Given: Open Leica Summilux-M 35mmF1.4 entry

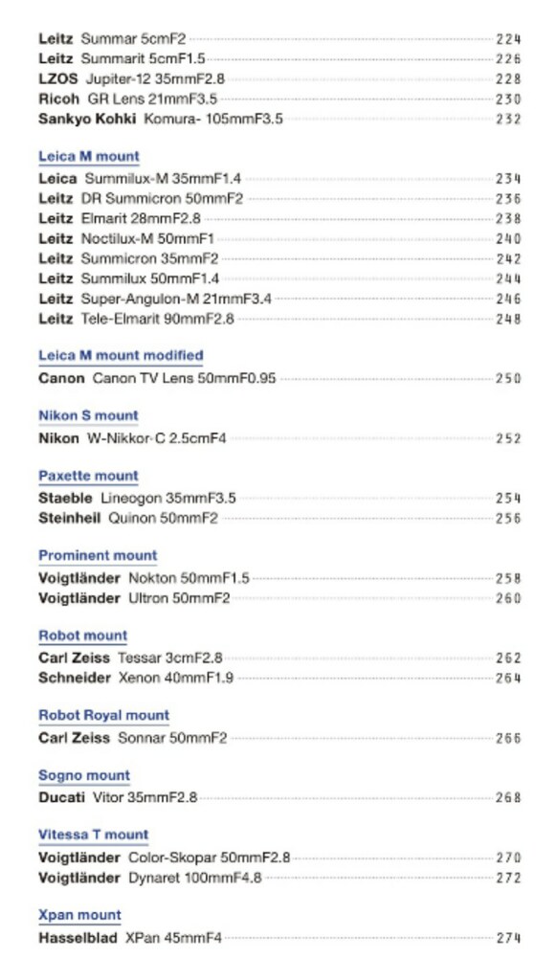Looking at the screenshot, I should tap(279, 179).
